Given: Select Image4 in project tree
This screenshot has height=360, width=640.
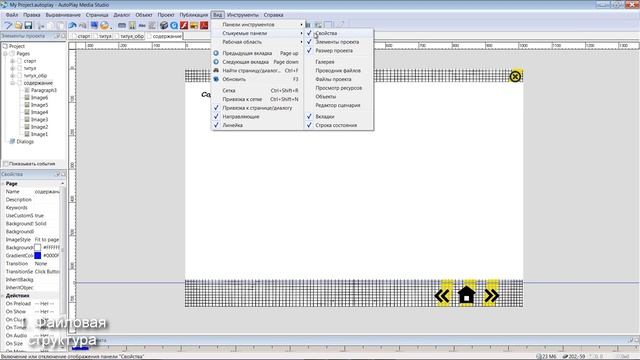Looking at the screenshot, I should click(39, 112).
